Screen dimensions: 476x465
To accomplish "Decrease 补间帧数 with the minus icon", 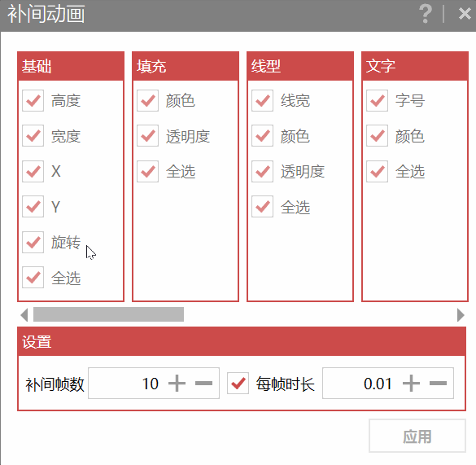I will pyautogui.click(x=203, y=384).
